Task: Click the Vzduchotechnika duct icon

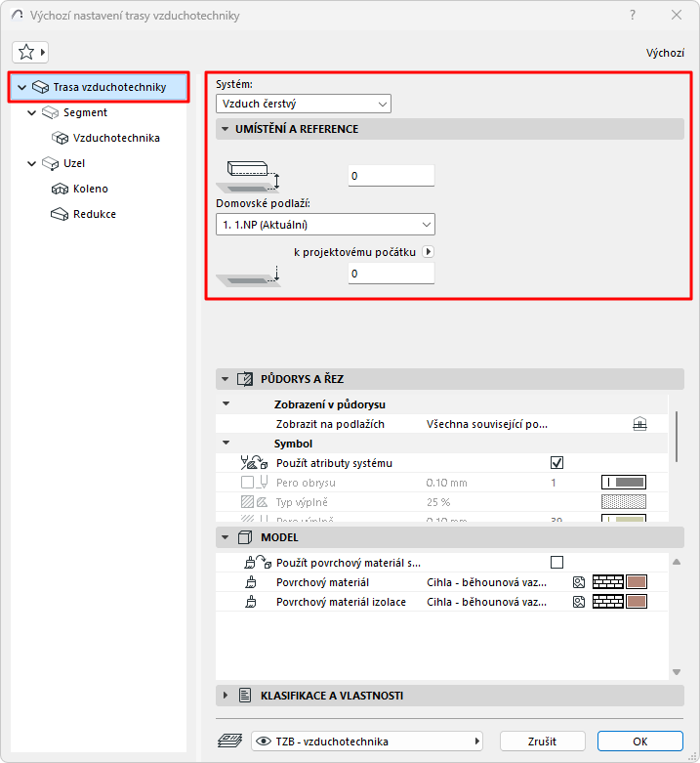Action: (x=60, y=138)
